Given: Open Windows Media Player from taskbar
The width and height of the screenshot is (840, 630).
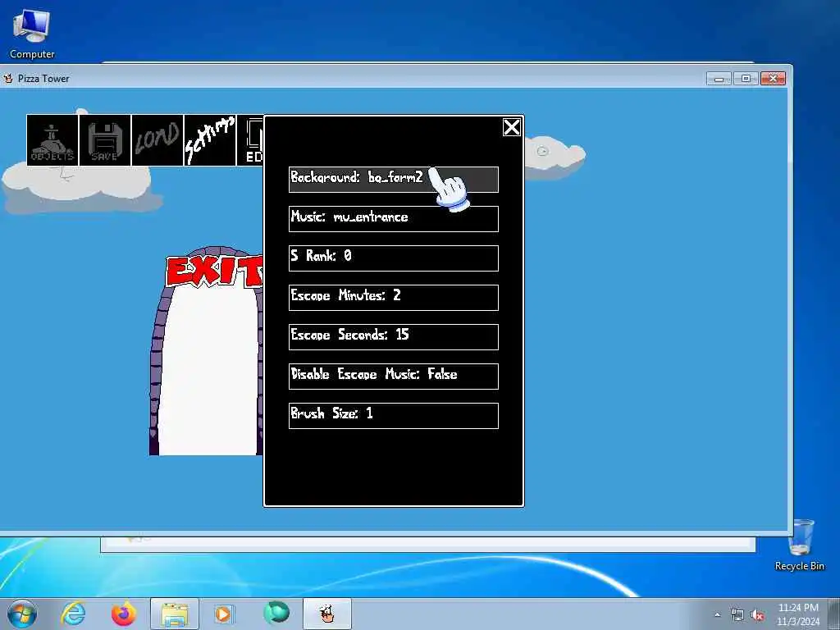Looking at the screenshot, I should click(x=224, y=614).
